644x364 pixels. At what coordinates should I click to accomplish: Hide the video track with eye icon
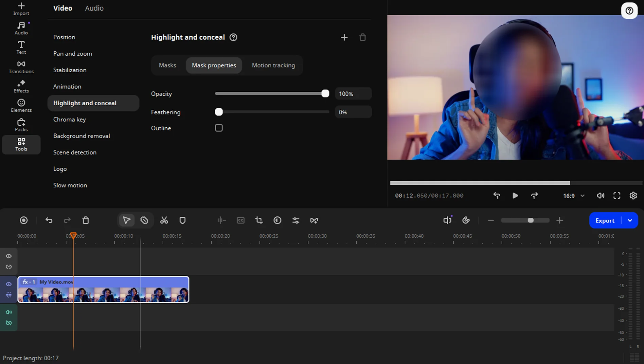point(9,284)
